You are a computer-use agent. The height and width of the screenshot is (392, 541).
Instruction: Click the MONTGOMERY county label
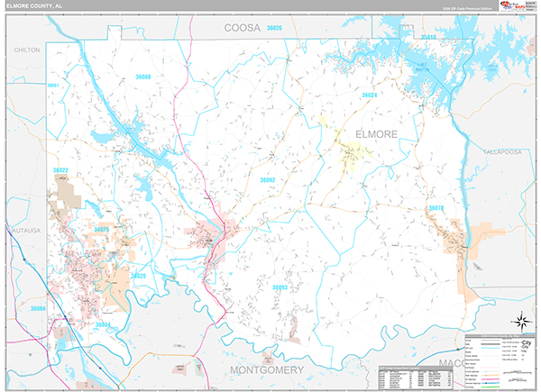[267, 370]
